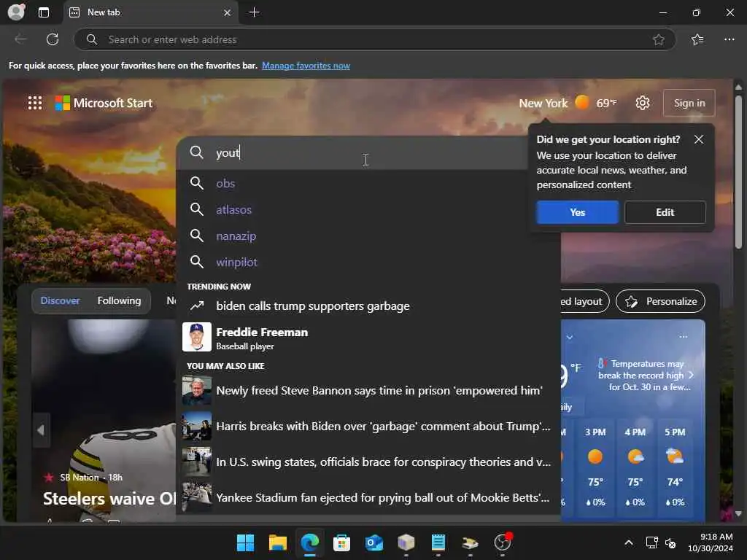This screenshot has height=560, width=747.
Task: Open Harris breaks with Biden story
Action: pyautogui.click(x=368, y=426)
